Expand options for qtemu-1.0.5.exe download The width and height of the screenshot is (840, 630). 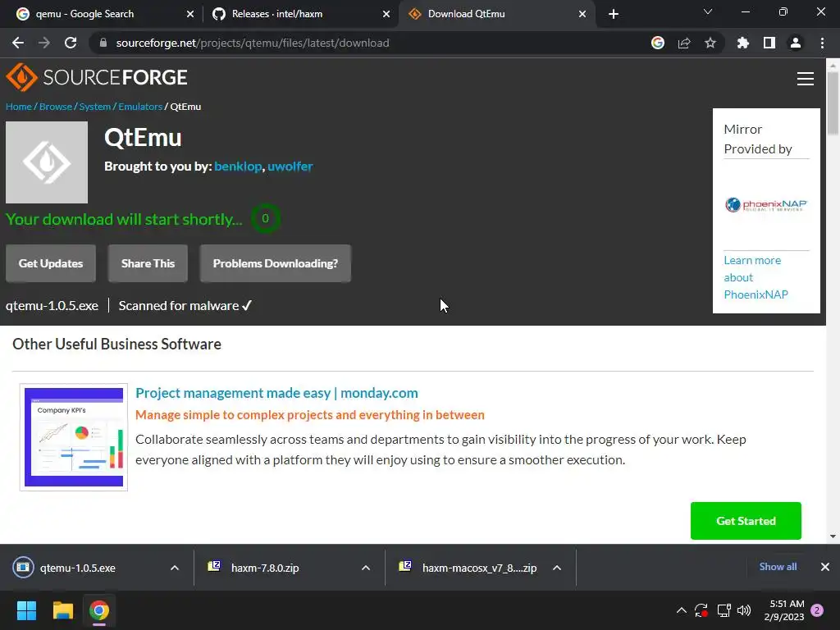tap(175, 568)
